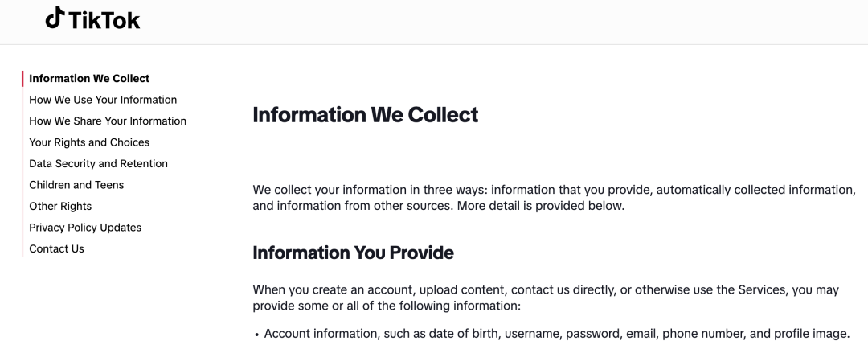Viewport: 868px width, 349px height.
Task: Click the paragraph starting 'We collect your information'
Action: point(553,198)
